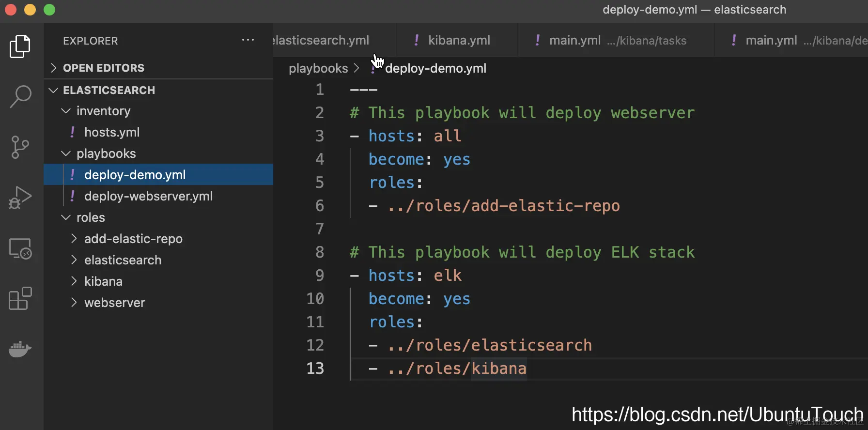Click 'roles:' on line 5

click(x=396, y=183)
